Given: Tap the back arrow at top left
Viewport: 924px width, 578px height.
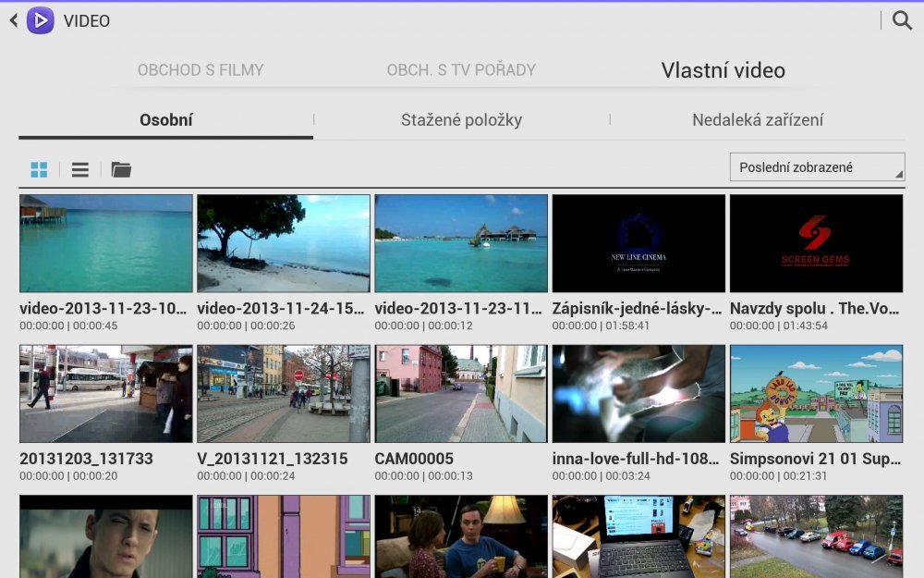Looking at the screenshot, I should click(11, 18).
